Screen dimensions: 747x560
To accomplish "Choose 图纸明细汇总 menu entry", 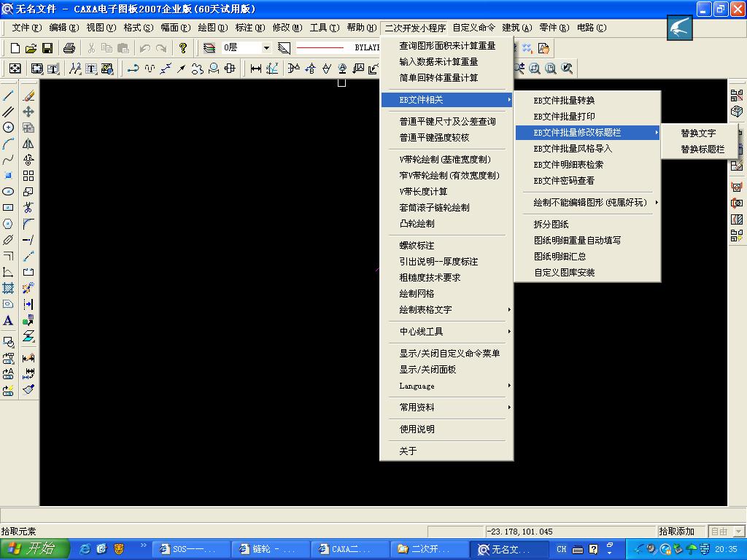I will click(587, 256).
